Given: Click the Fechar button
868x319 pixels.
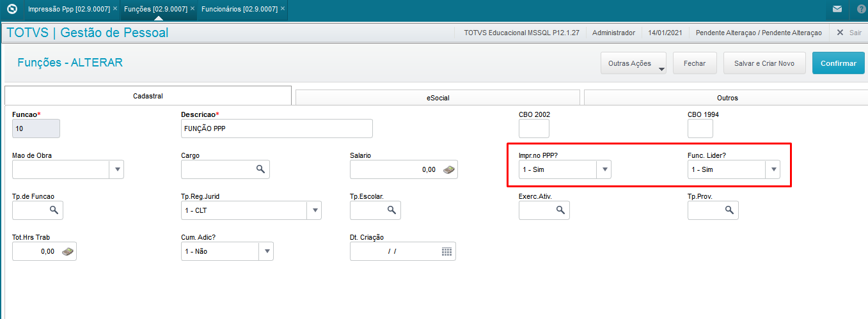Looking at the screenshot, I should [695, 63].
